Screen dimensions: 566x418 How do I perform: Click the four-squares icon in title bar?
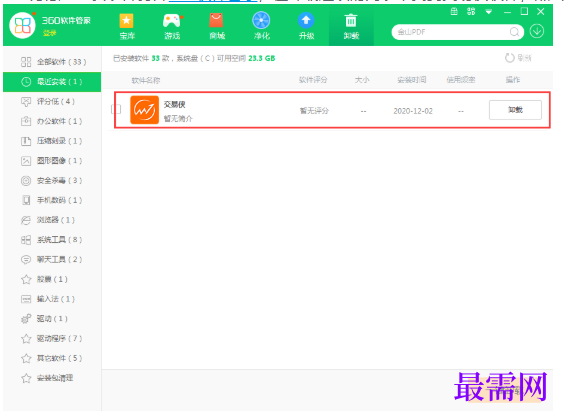click(471, 12)
